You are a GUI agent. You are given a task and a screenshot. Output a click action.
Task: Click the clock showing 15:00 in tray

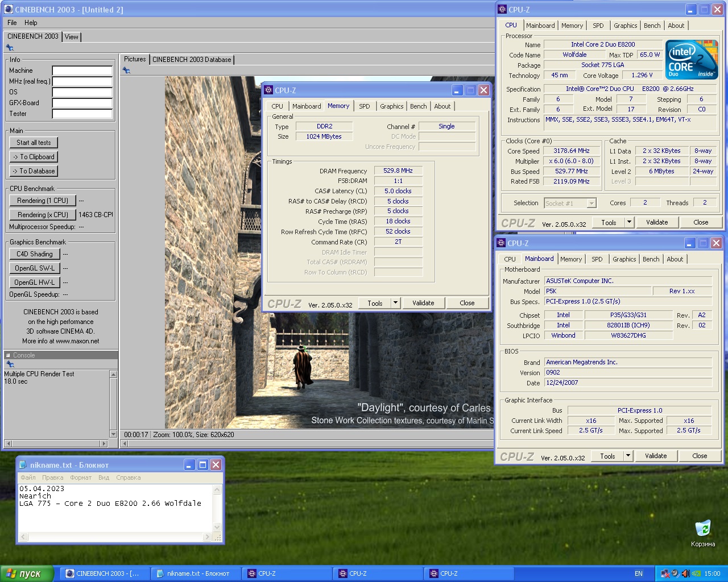click(712, 573)
